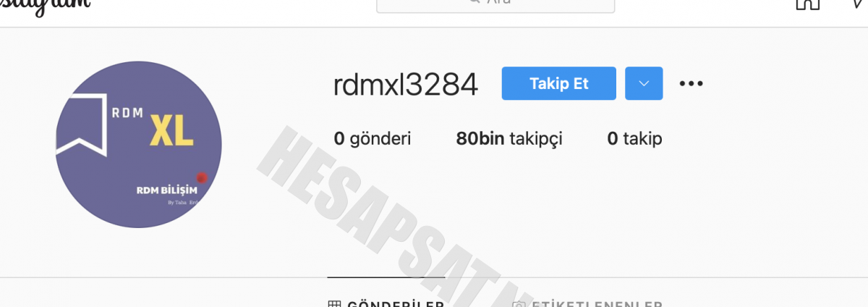Click the 0 gönderi post count

coord(373,139)
